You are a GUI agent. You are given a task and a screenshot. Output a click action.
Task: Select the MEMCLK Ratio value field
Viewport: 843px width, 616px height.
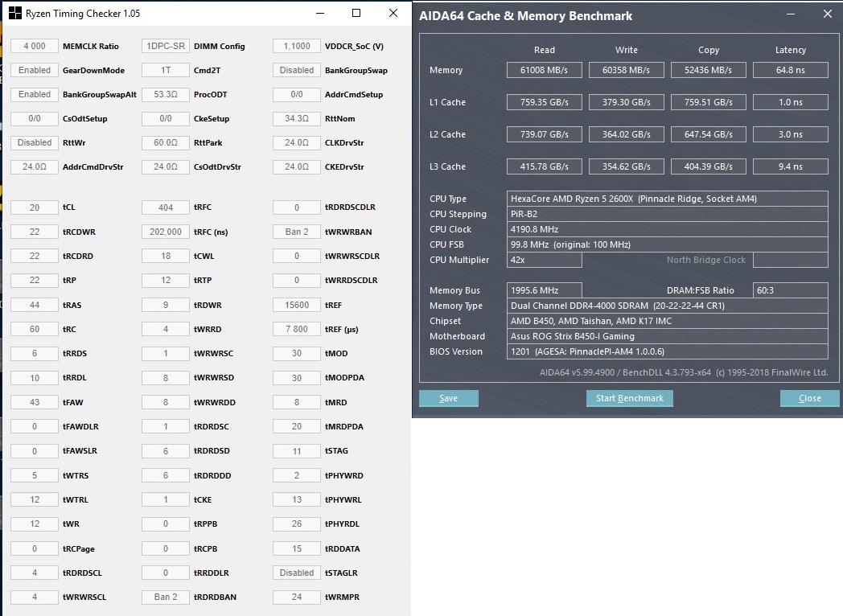tap(35, 46)
